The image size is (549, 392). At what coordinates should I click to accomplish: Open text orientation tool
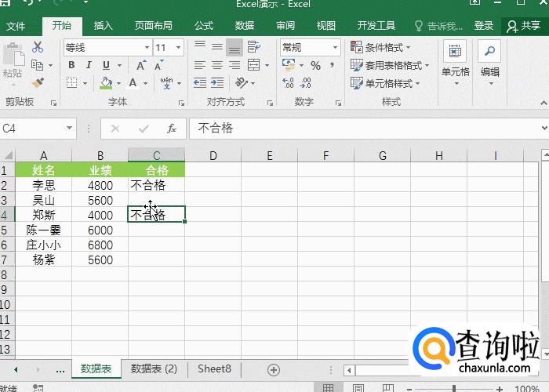coord(242,83)
